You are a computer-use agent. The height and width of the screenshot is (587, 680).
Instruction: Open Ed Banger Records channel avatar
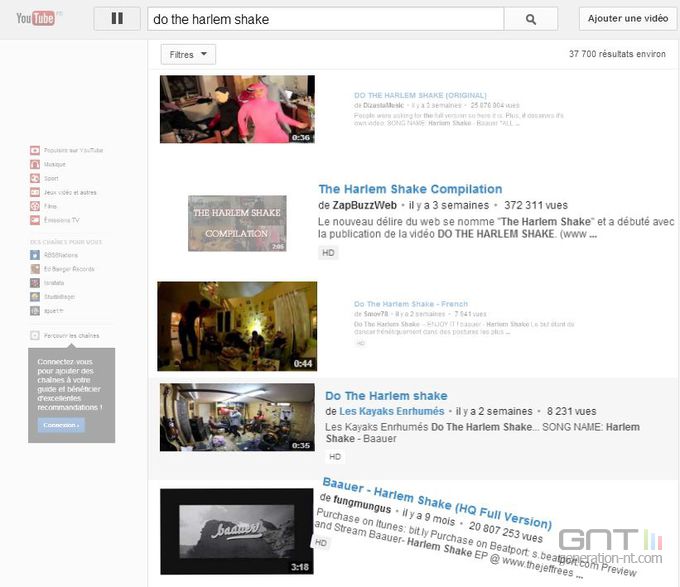[x=35, y=269]
